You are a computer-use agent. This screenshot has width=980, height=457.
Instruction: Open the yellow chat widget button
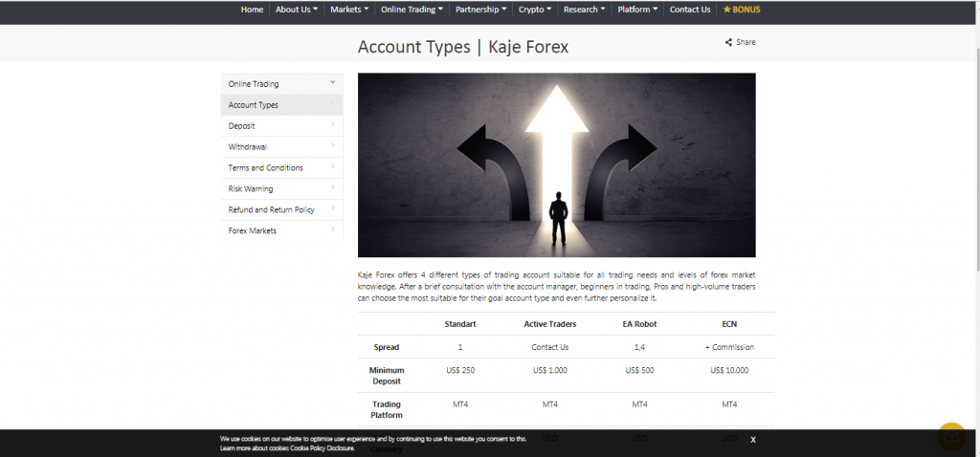pyautogui.click(x=951, y=436)
